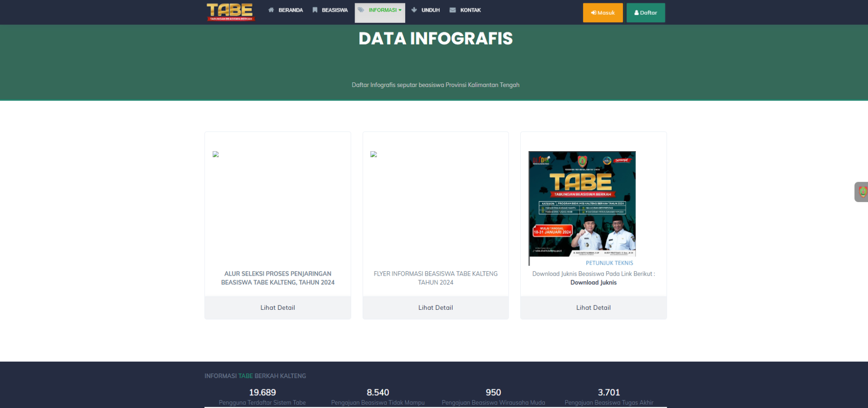Click the download icon beside Unduh
Viewport: 868px width, 408px height.
[x=414, y=10]
